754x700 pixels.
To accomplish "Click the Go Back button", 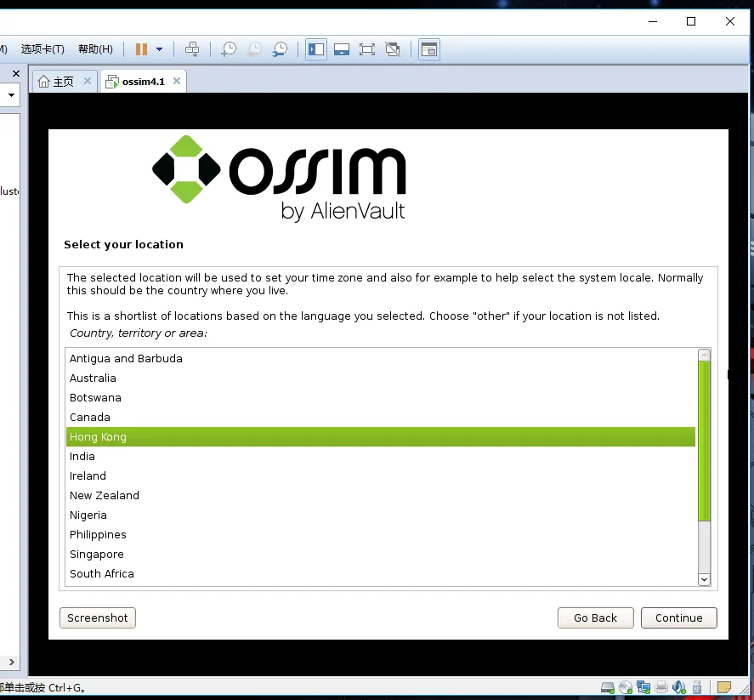I will (595, 617).
